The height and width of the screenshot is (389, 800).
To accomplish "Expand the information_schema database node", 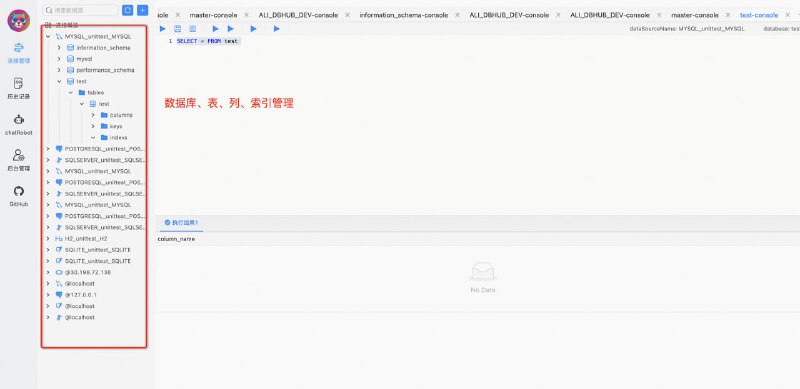I will coord(59,47).
